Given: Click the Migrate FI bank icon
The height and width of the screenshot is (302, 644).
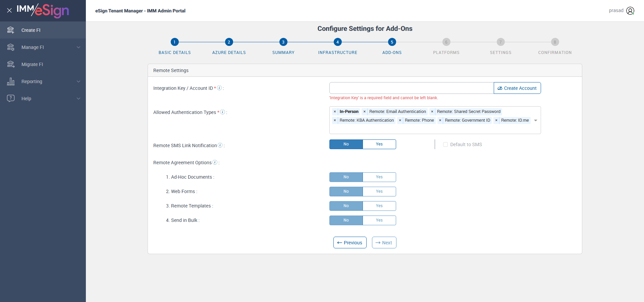Looking at the screenshot, I should pyautogui.click(x=11, y=64).
